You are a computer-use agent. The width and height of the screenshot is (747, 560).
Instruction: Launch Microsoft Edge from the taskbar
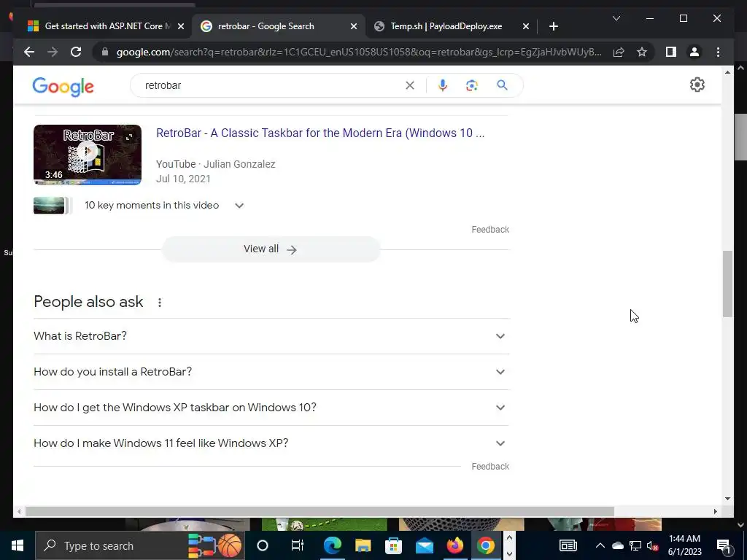coord(332,545)
